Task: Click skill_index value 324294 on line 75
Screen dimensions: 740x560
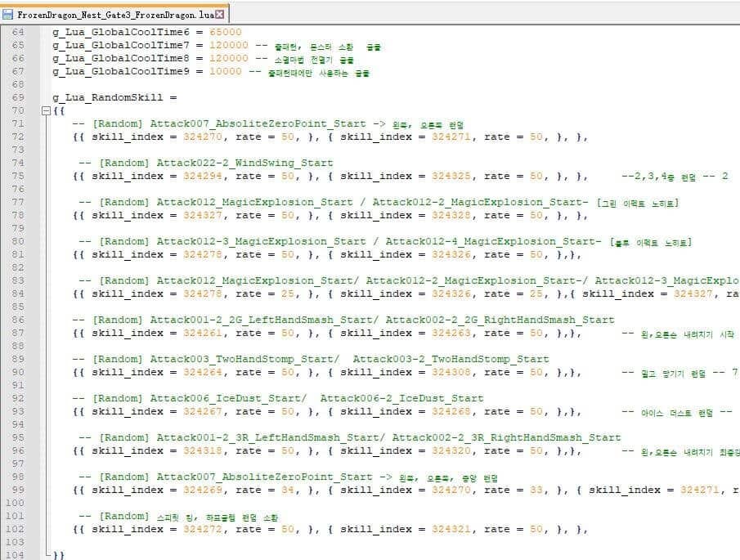Action: 202,176
